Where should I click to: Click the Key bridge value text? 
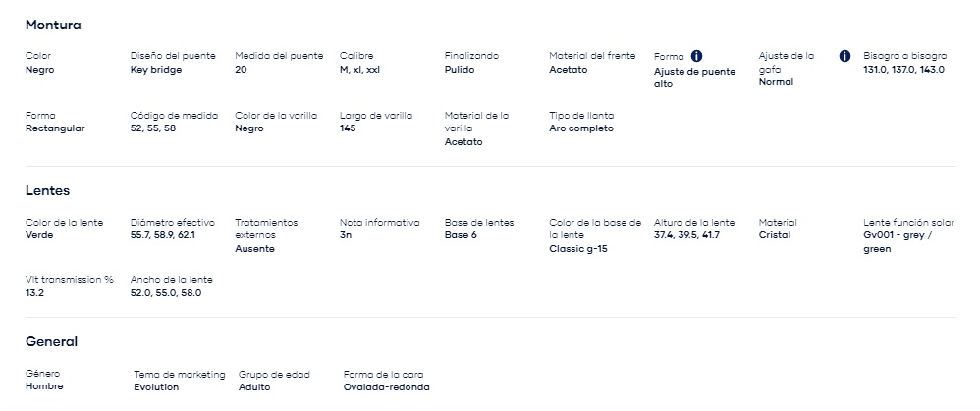click(x=155, y=70)
